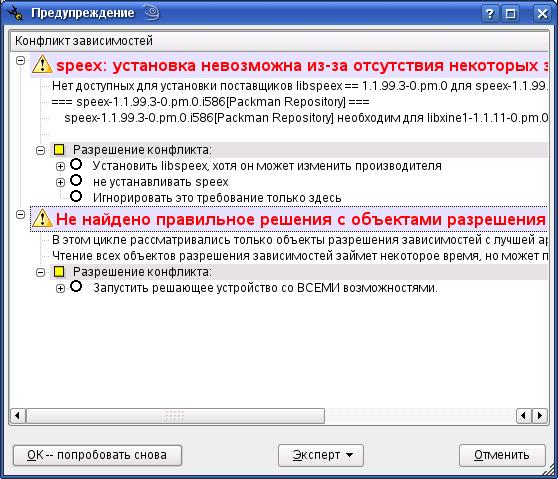Click the 'Конфликт зависимостей' column header
Screen dimensions: 558x479
(280, 41)
